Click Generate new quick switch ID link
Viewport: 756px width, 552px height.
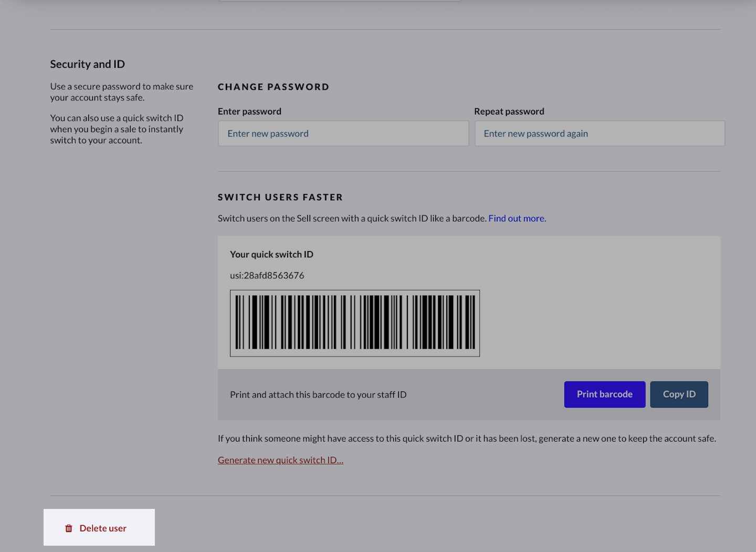coord(281,460)
